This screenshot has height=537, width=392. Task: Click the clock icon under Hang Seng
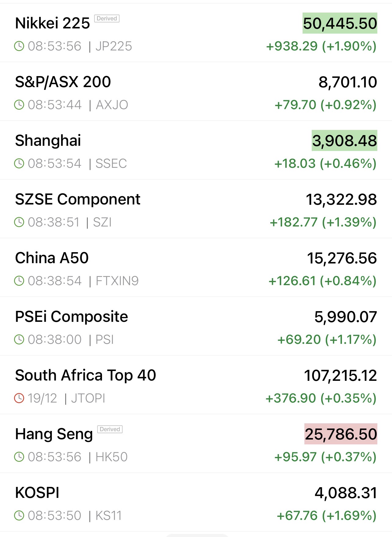[19, 457]
